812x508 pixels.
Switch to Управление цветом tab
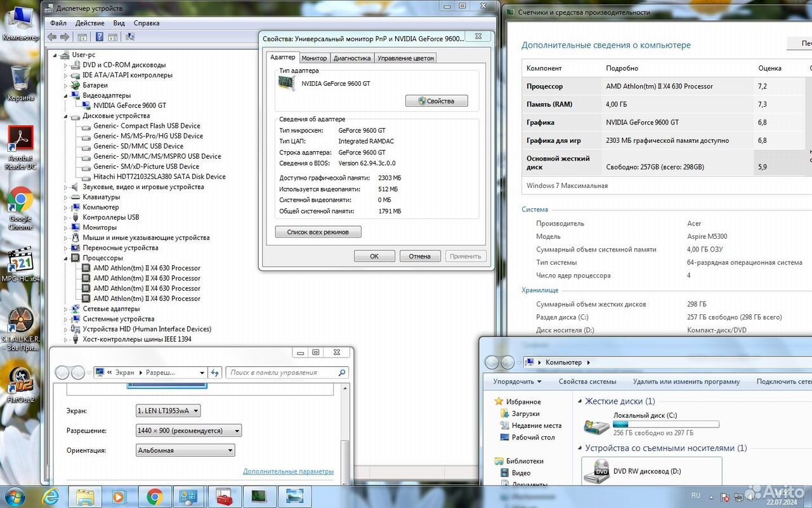(405, 58)
